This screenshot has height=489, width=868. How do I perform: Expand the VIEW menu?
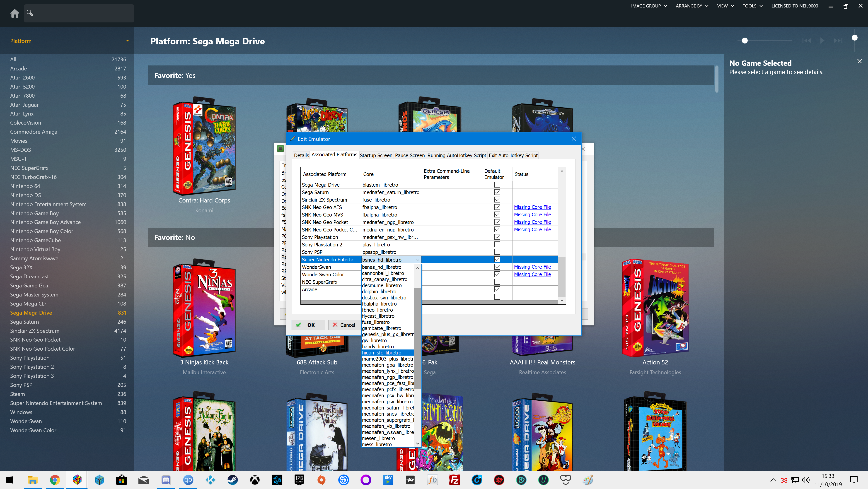pos(725,6)
